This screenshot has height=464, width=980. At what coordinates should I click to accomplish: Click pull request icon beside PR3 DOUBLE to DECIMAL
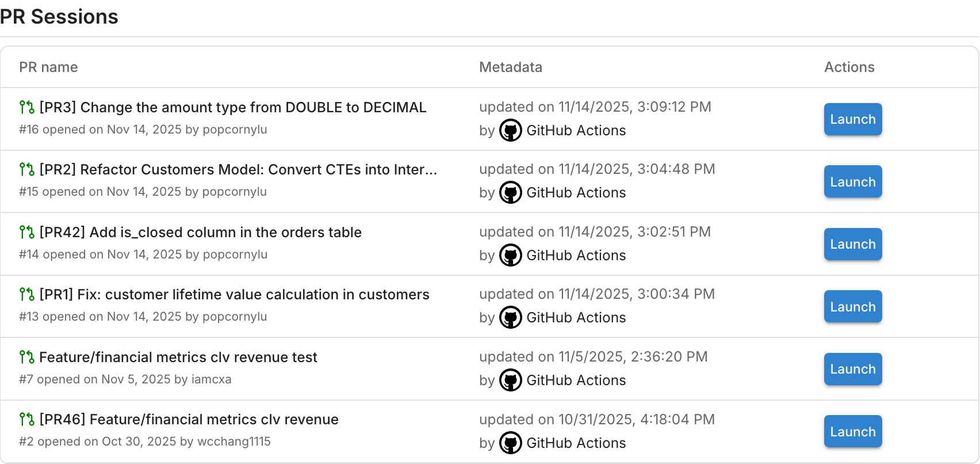[x=27, y=107]
